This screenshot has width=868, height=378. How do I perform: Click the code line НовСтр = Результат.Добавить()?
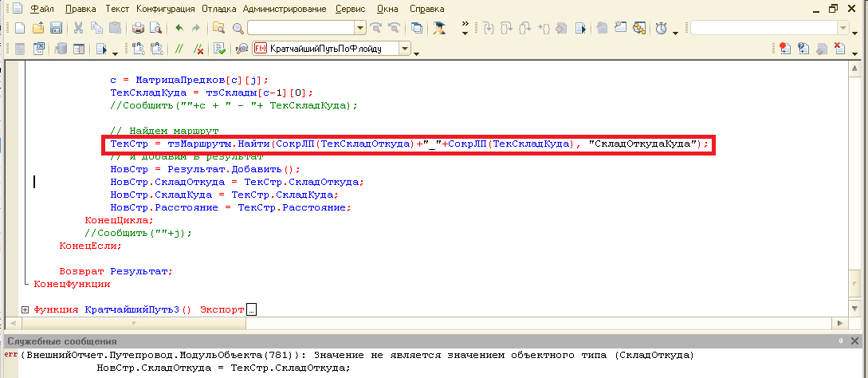coord(205,170)
